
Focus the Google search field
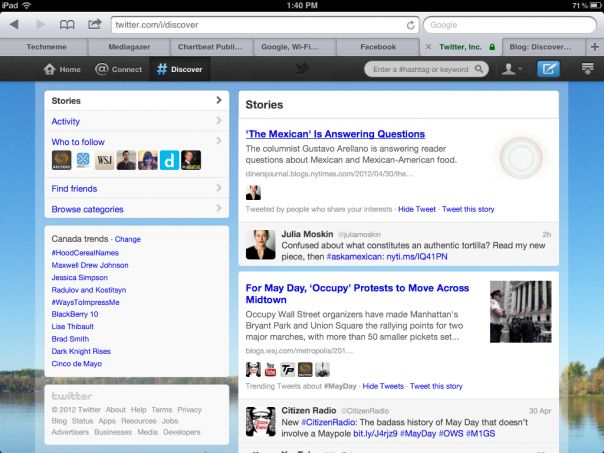[x=510, y=25]
